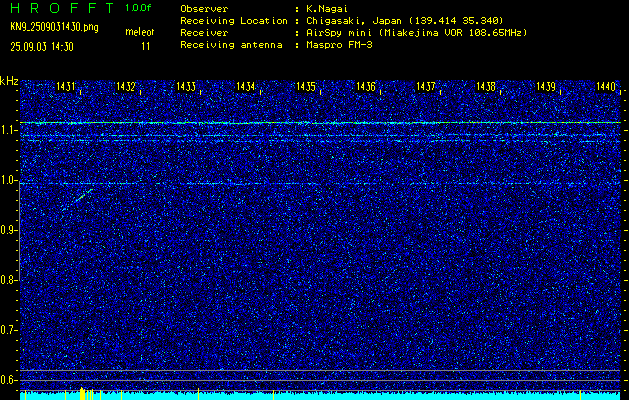
Task: Click the 1439 time marker
Action: click(546, 86)
